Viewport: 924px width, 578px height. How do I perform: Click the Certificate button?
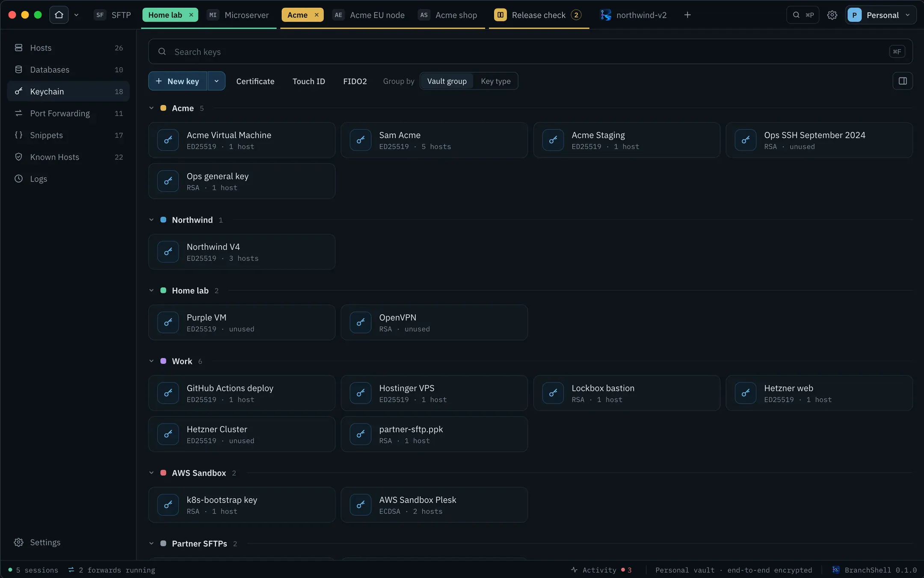coord(255,81)
